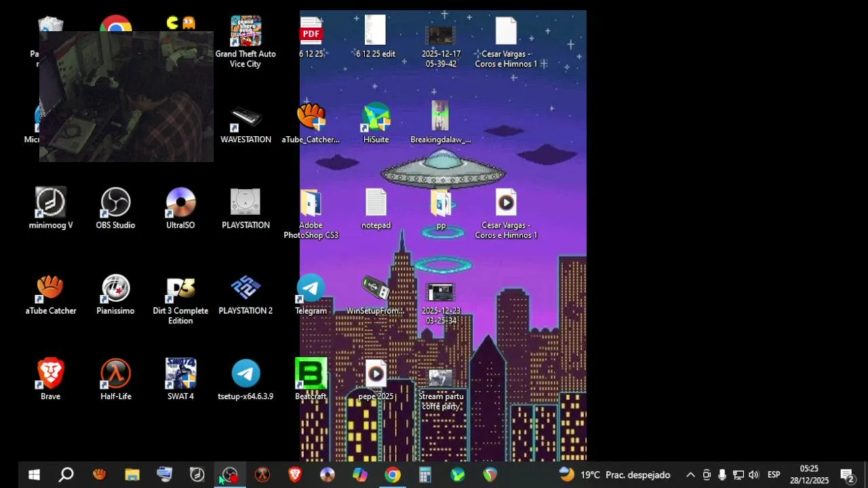
Task: Open the clock showing 05:25 28/12/2025
Action: click(x=809, y=475)
